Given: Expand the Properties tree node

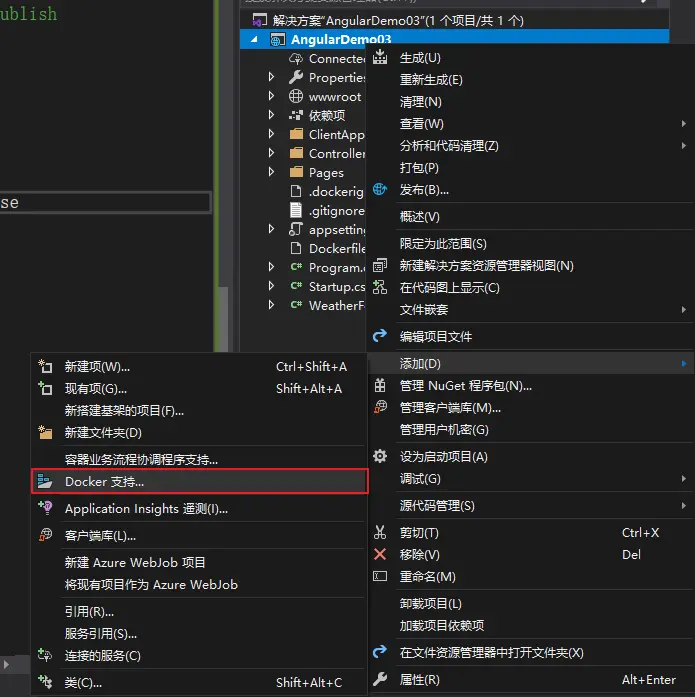Looking at the screenshot, I should pyautogui.click(x=271, y=77).
